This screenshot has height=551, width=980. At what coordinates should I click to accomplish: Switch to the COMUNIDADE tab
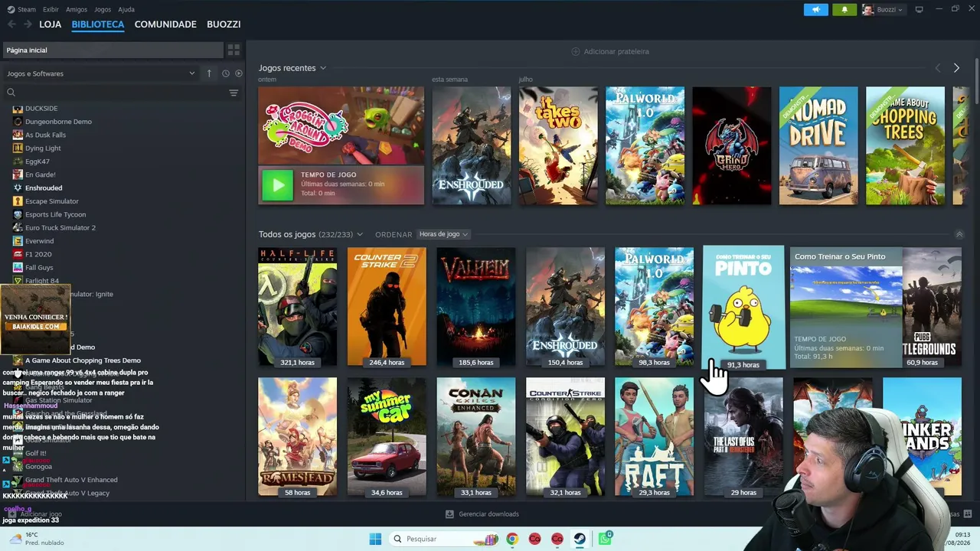point(165,24)
